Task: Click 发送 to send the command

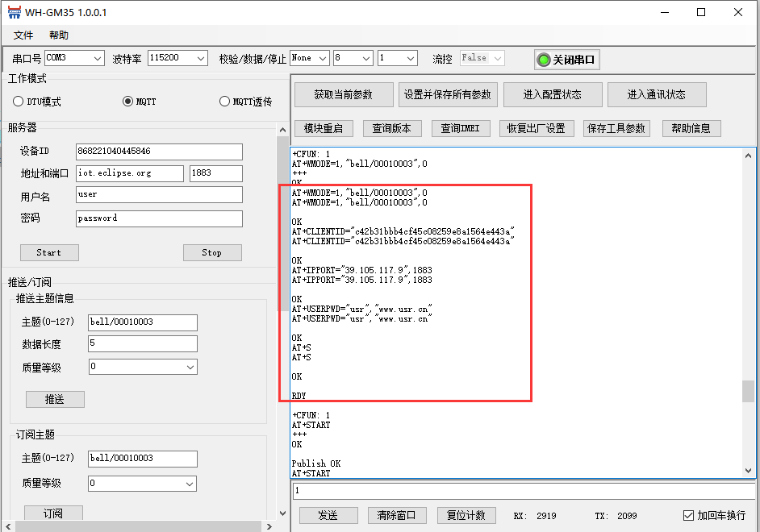Action: click(328, 515)
